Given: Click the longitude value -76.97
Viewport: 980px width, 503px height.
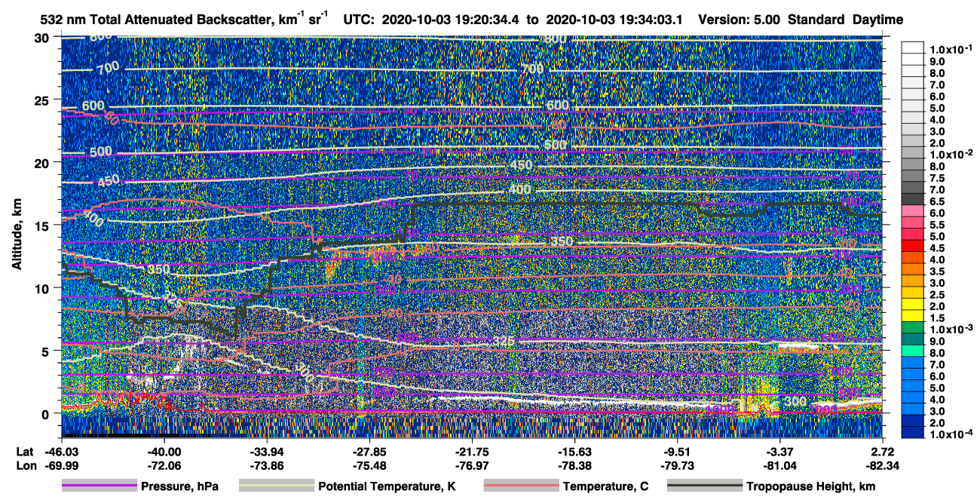Looking at the screenshot, I should [x=472, y=466].
